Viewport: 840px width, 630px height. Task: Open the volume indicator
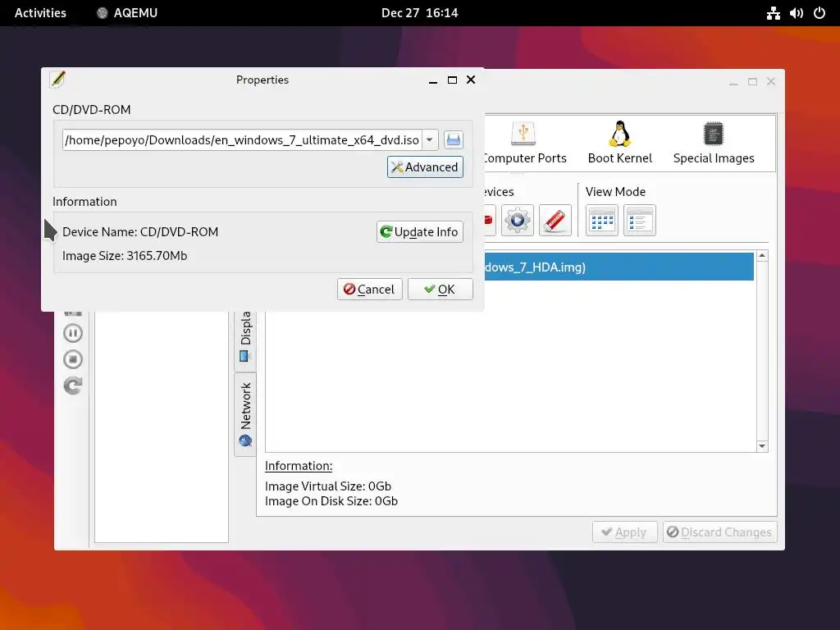tap(796, 13)
